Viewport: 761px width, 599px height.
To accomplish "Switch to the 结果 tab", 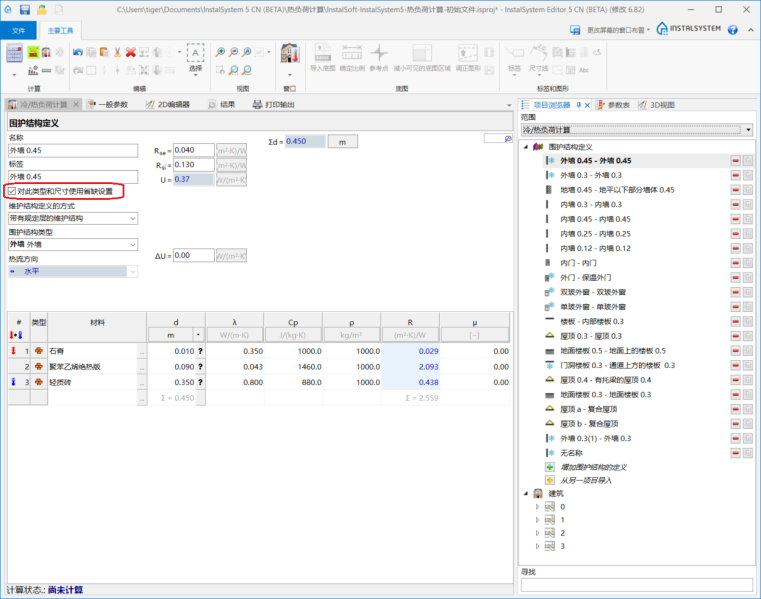I will 222,105.
